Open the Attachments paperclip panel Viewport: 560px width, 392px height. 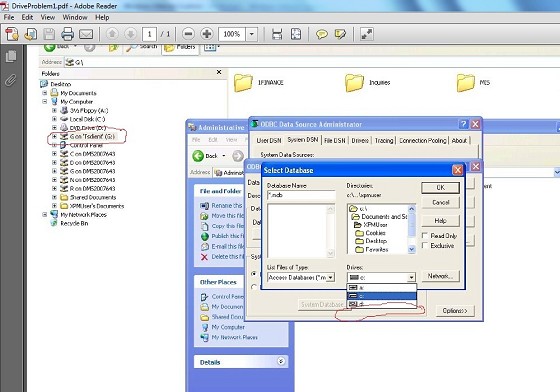coord(11,80)
